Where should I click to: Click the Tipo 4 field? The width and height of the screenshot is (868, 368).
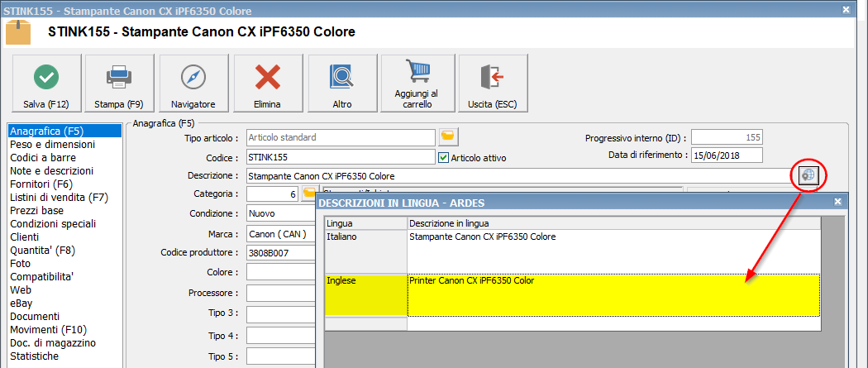[281, 336]
